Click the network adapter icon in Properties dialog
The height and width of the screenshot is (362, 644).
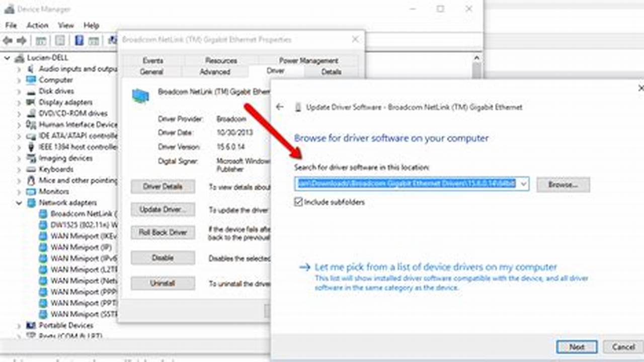pyautogui.click(x=140, y=96)
